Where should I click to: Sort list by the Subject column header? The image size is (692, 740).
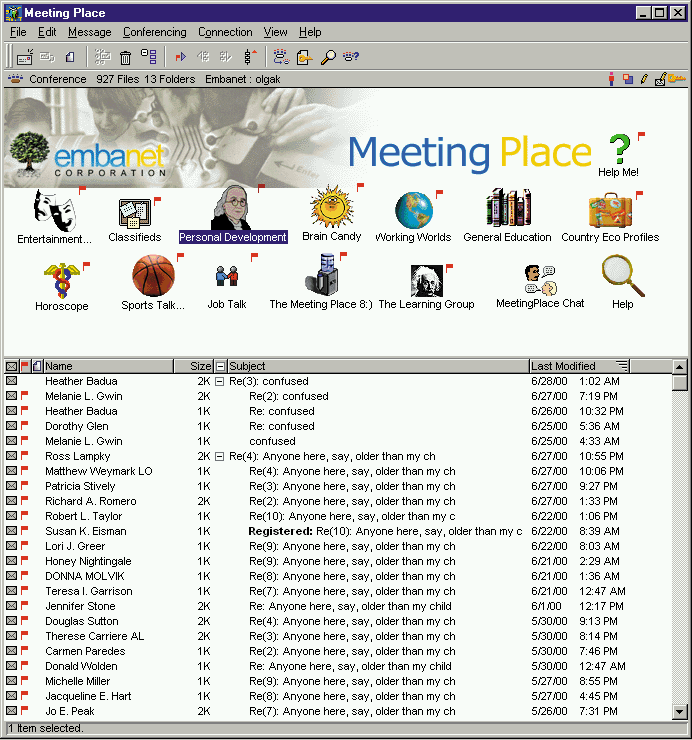378,366
